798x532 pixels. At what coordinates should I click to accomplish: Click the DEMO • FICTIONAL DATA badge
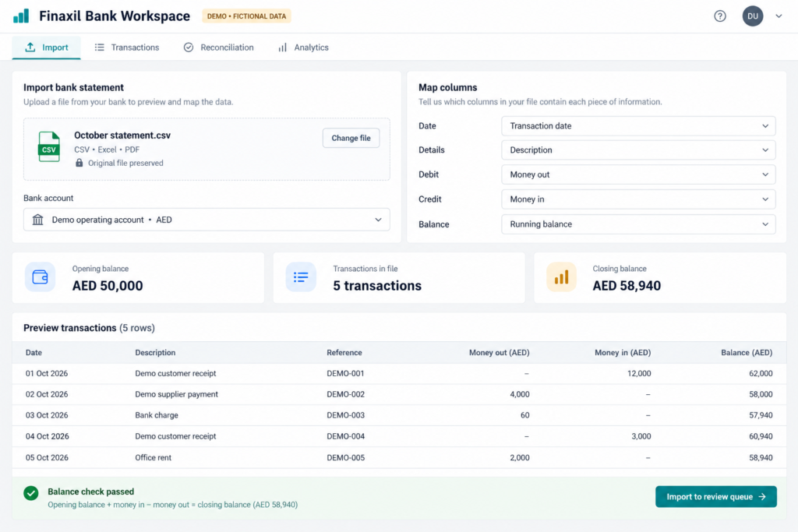click(246, 16)
